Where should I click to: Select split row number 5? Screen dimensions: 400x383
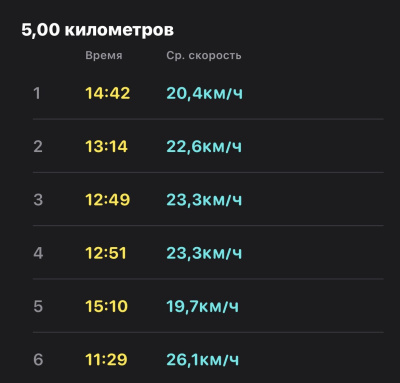208,306
